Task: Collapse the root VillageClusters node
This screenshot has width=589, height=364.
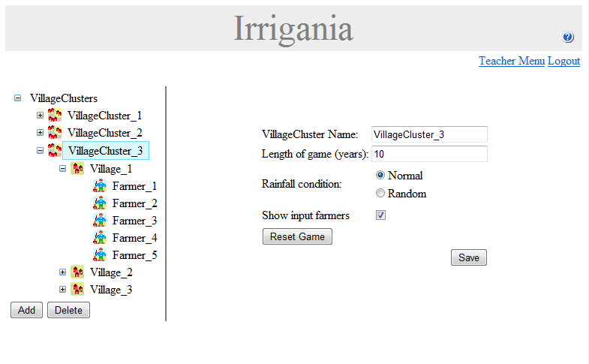Action: point(18,98)
